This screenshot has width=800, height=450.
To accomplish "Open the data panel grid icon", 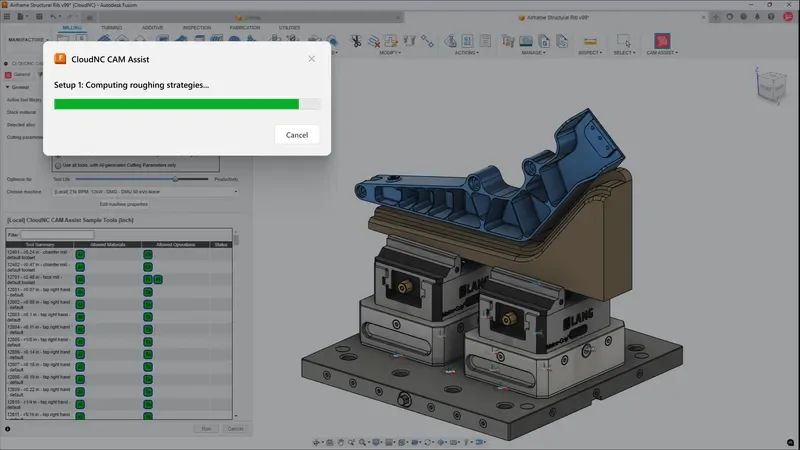I will (x=7, y=16).
